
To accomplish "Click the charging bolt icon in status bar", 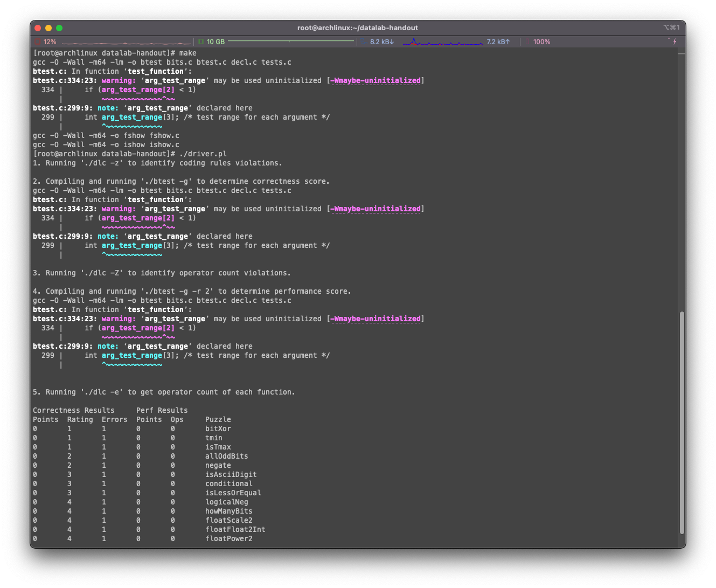I will (675, 41).
